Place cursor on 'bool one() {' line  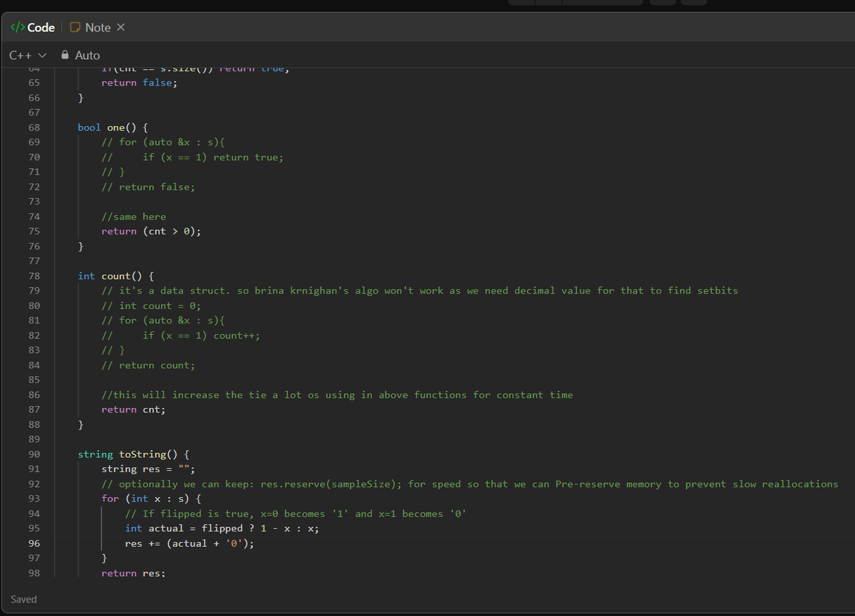[113, 127]
